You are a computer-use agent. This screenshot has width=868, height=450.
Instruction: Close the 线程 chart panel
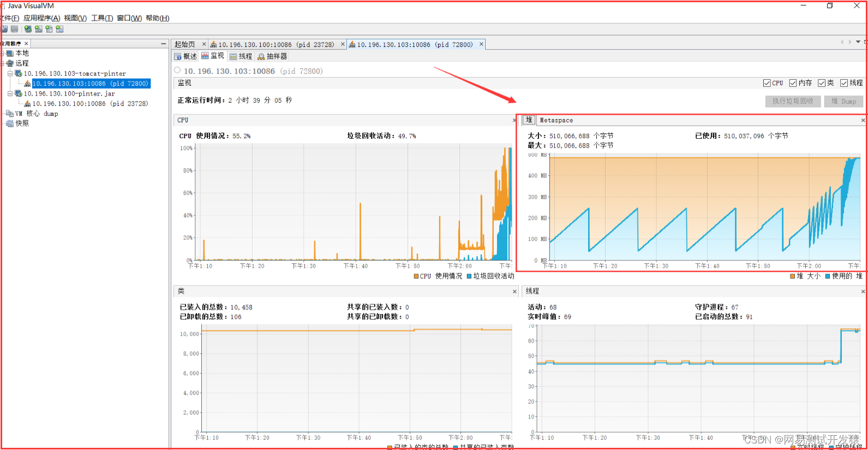[x=863, y=292]
